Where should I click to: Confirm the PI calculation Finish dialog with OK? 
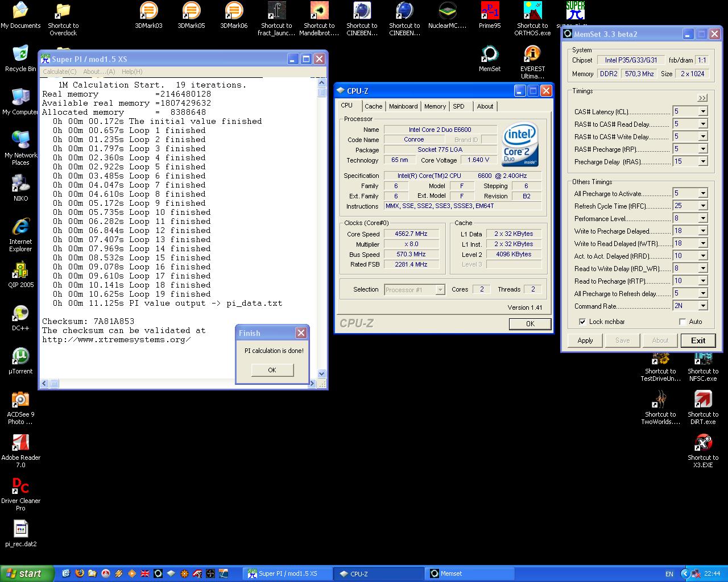tap(272, 370)
